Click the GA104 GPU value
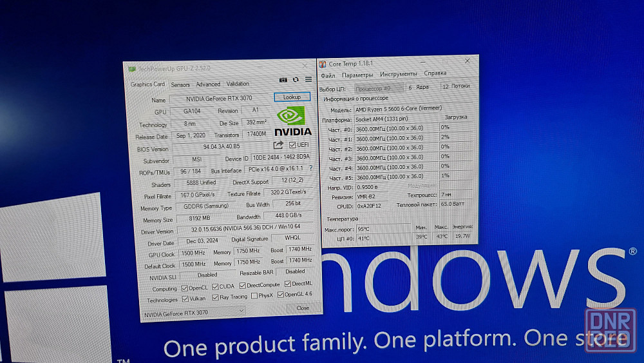This screenshot has height=363, width=644. click(192, 111)
